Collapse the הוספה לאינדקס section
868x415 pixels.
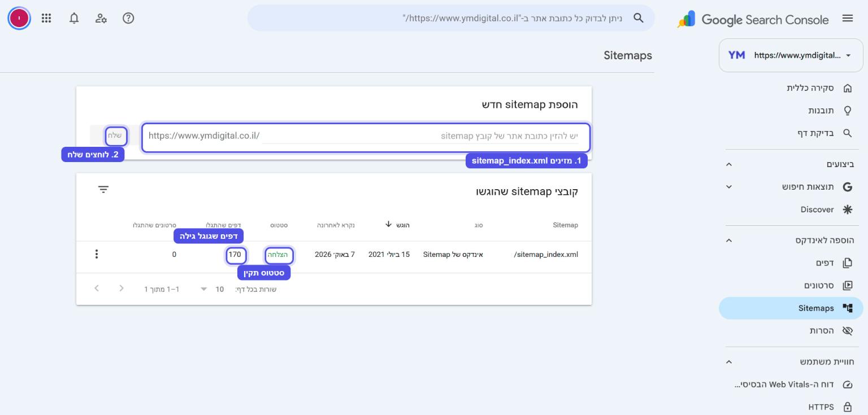point(729,241)
